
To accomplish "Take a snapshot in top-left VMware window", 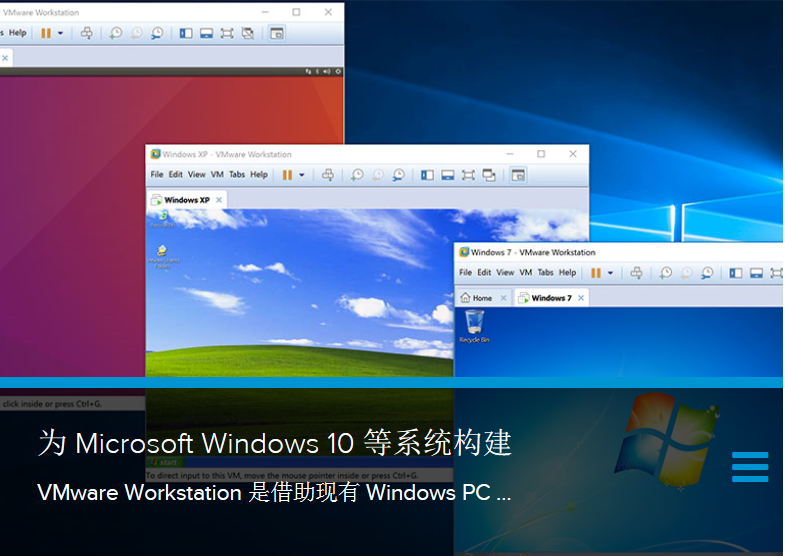I will click(x=116, y=33).
